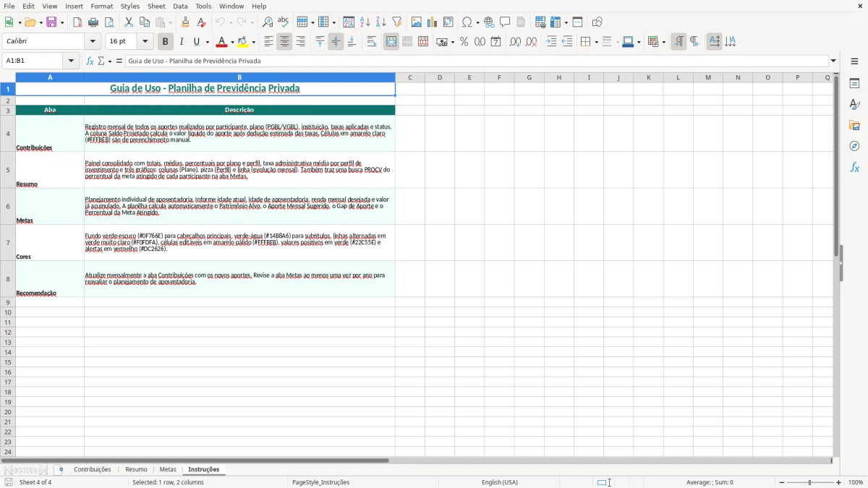Toggle Italic formatting button
The image size is (868, 488).
pos(181,42)
